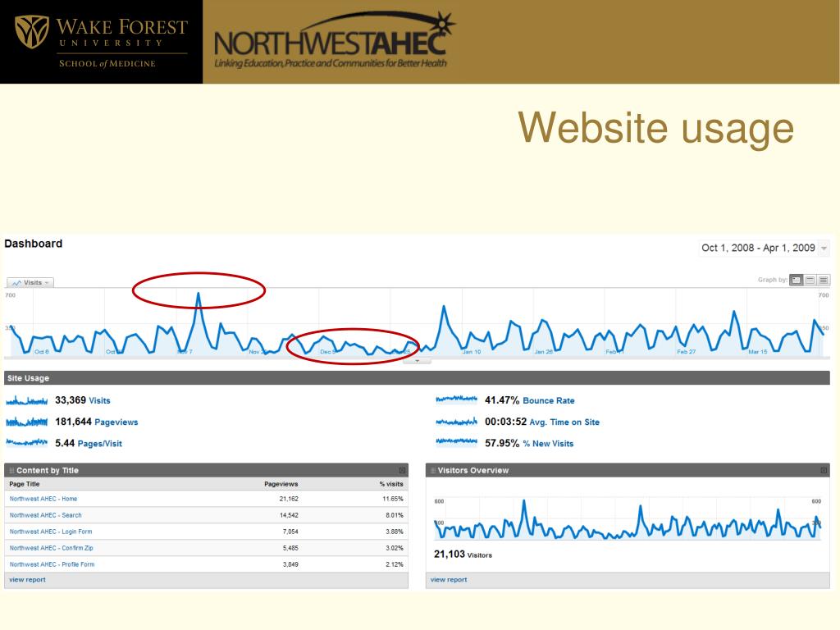Screen dimensions: 840x630
Task: Click the Pageviews sparkline thumbnail
Action: [27, 422]
